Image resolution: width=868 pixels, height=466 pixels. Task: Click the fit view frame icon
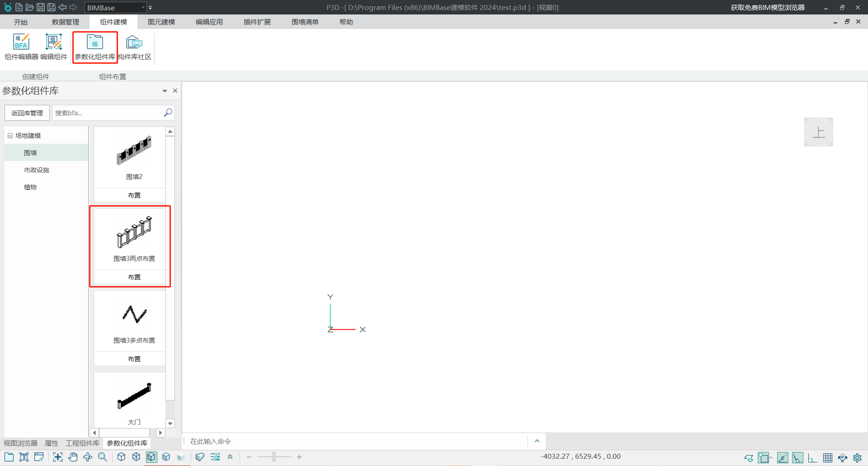(58, 457)
